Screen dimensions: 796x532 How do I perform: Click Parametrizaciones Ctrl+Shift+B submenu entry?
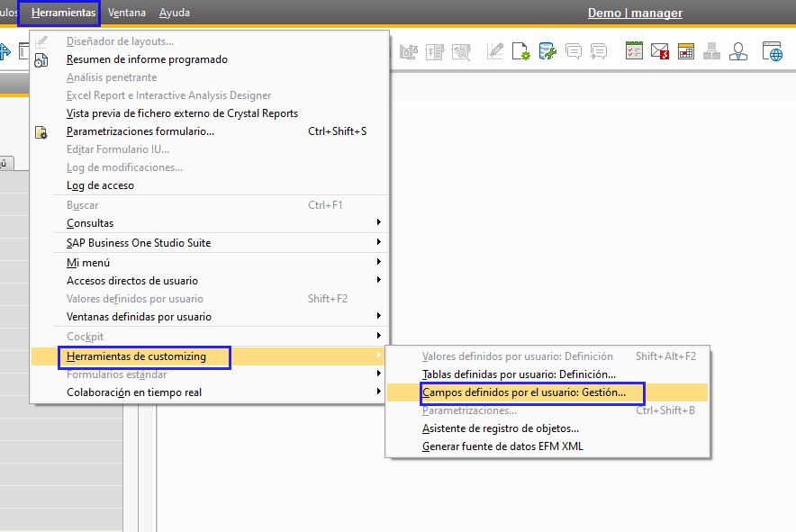[x=469, y=410]
